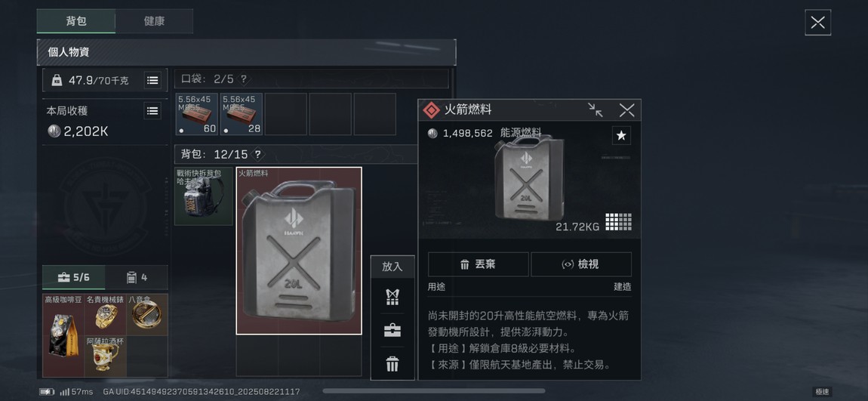Open the 本局收穫 list icon
The height and width of the screenshot is (401, 868).
pos(152,111)
